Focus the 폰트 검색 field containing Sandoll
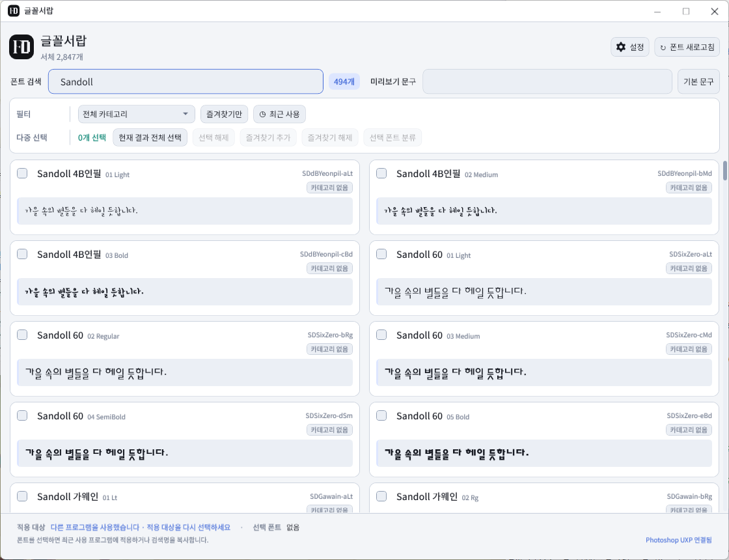 (x=186, y=82)
